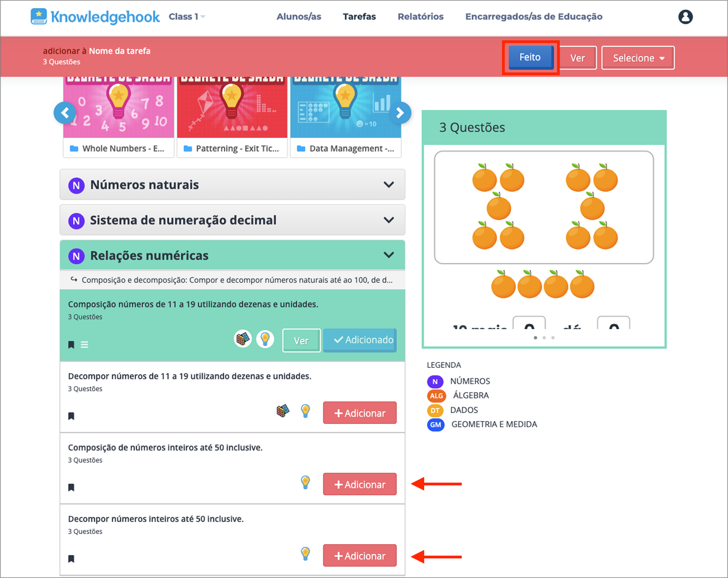Click the N badge next to Sistema de numeração decimal
Viewport: 728px width, 578px height.
[x=76, y=221]
